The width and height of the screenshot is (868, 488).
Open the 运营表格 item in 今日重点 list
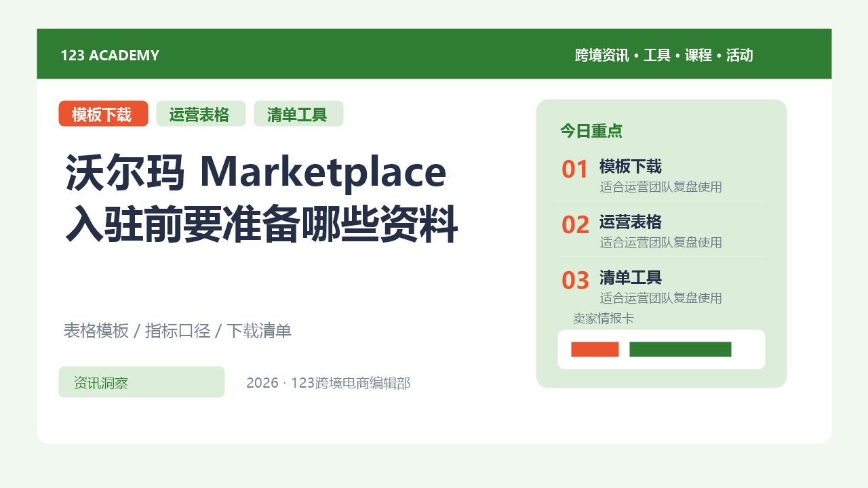[631, 222]
